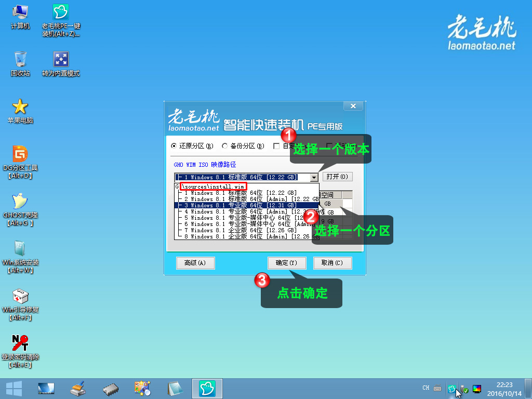Click the 打开(O) button
The height and width of the screenshot is (399, 532).
pos(337,177)
